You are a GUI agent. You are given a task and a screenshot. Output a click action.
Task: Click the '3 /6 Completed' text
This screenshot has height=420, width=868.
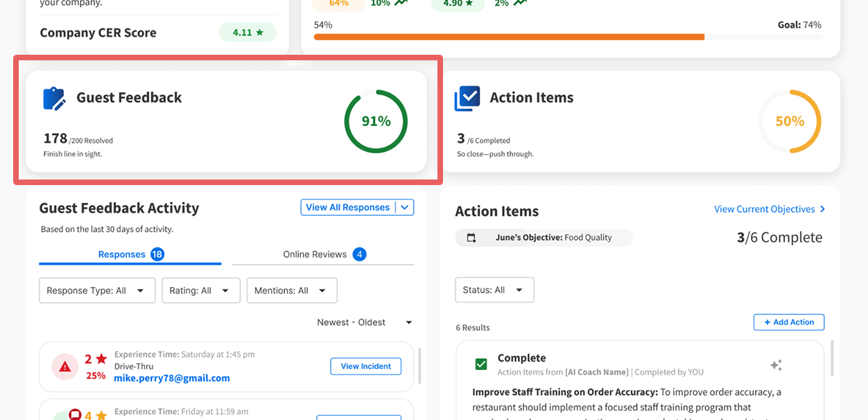click(484, 139)
